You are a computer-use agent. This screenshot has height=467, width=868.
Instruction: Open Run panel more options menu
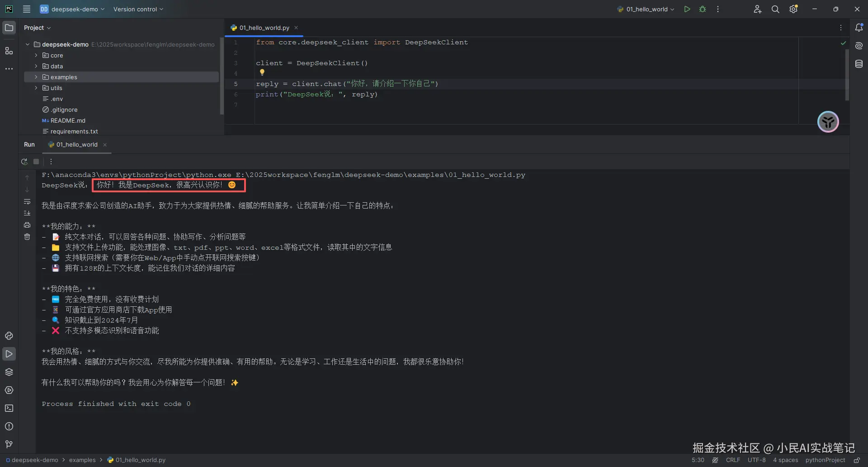pyautogui.click(x=51, y=162)
